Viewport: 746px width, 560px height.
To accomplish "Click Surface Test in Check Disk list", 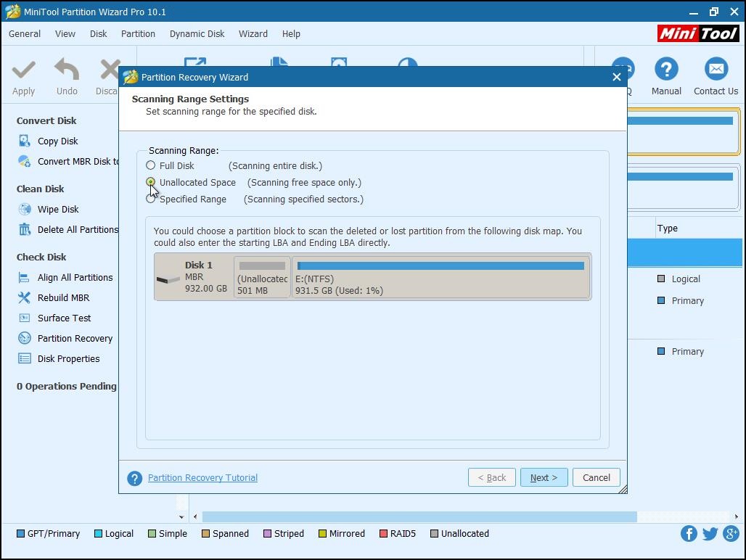I will pyautogui.click(x=65, y=318).
